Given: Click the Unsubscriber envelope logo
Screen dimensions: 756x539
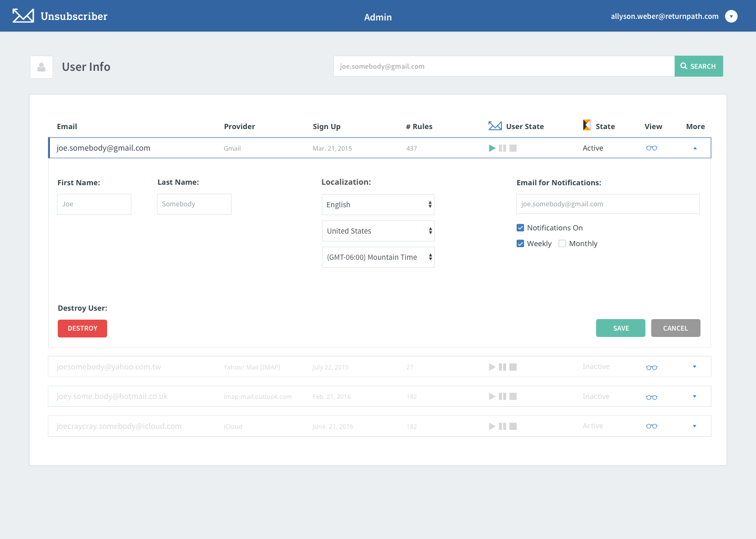Looking at the screenshot, I should point(23,16).
